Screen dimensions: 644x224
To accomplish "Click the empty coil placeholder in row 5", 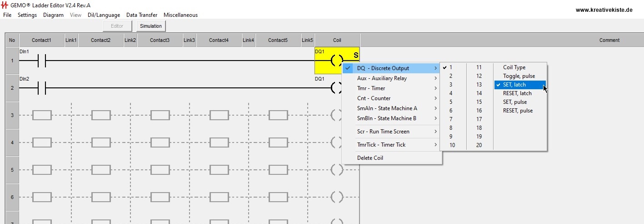I will 336,170.
